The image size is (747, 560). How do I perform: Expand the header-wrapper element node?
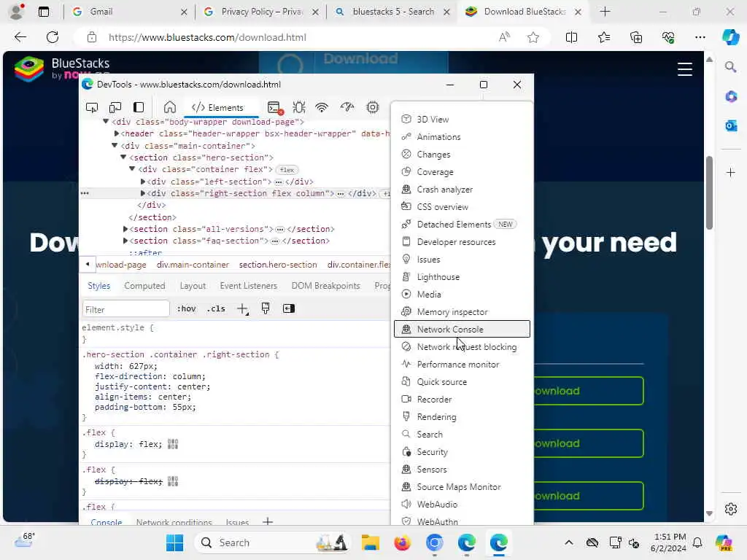point(116,134)
